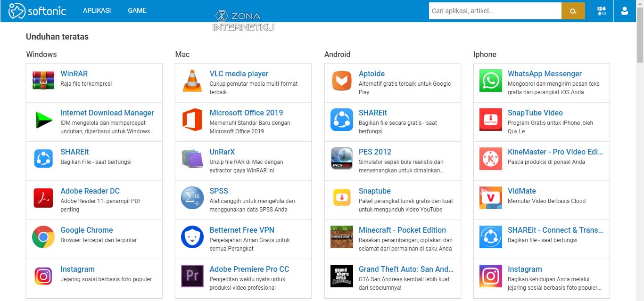Switch to the GAME menu
Image resolution: width=644 pixels, height=301 pixels.
click(137, 10)
